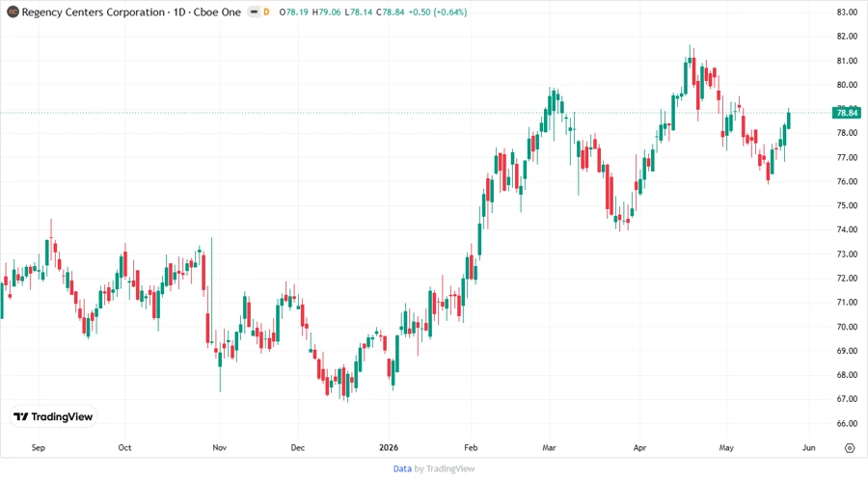The image size is (868, 480).
Task: Click the high value H79.06
Action: pos(326,12)
